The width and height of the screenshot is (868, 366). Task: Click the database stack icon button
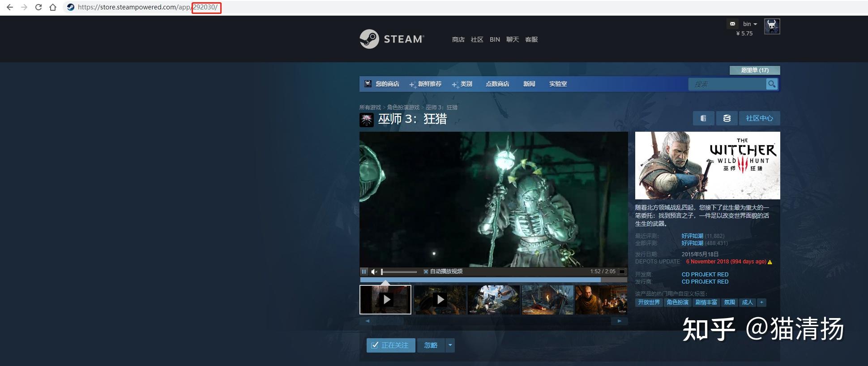coord(727,118)
